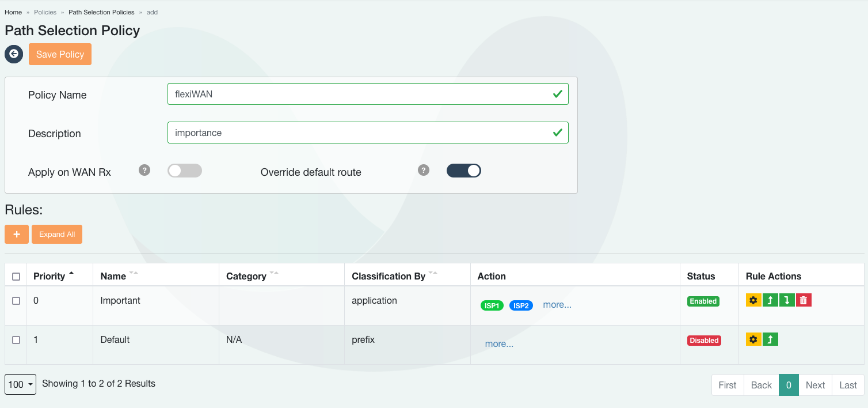Open Path Selection Policies breadcrumb link
The height and width of the screenshot is (408, 868).
tap(101, 12)
